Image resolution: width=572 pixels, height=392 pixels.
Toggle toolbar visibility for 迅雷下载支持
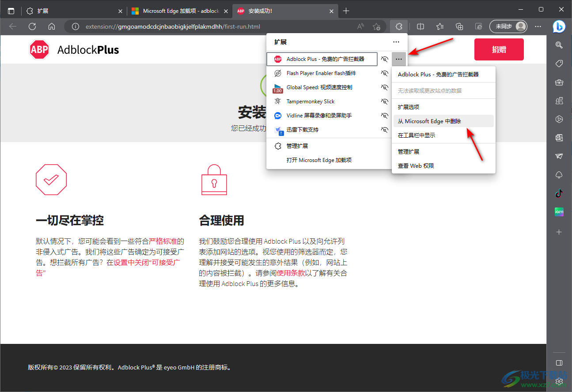point(385,130)
